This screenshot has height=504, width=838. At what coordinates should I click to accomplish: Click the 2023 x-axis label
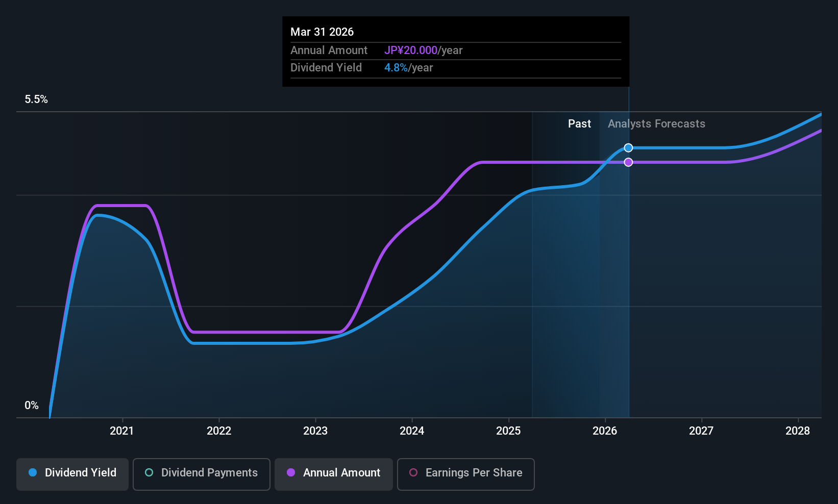(315, 431)
